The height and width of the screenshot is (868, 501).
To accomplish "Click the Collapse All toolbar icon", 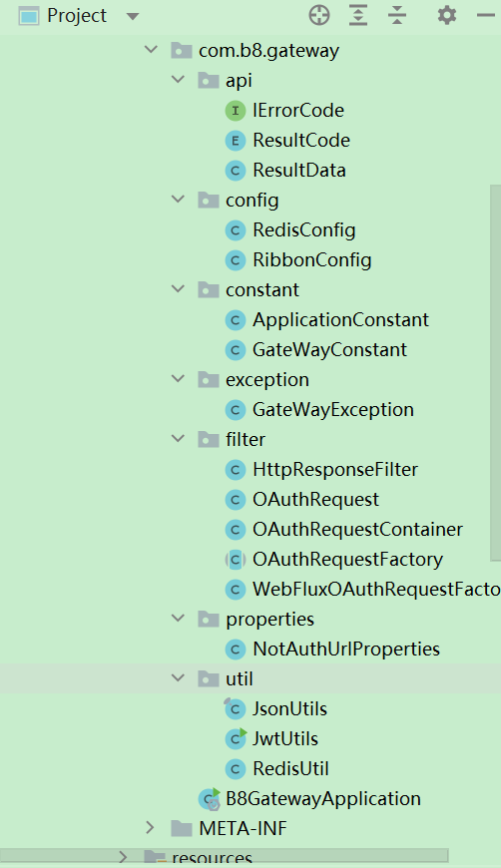I will (x=397, y=16).
